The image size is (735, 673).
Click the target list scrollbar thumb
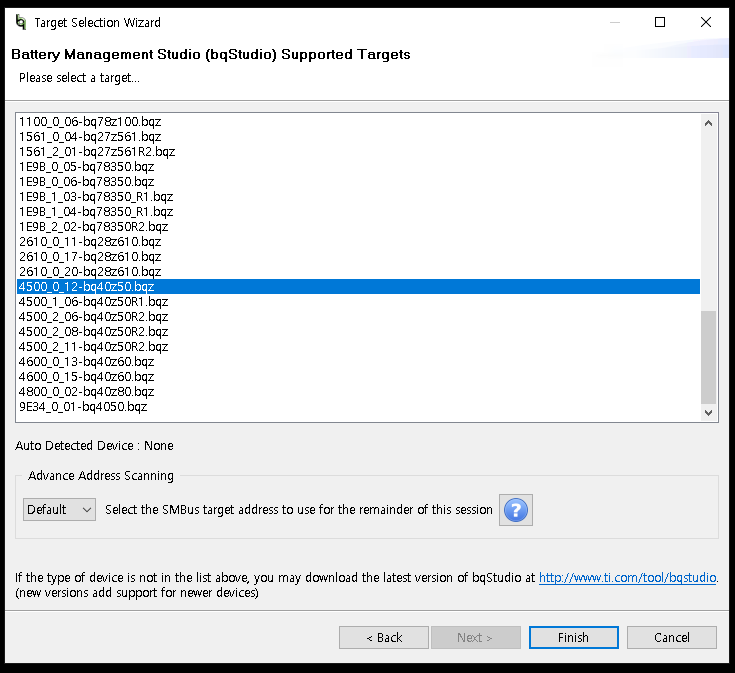(x=708, y=357)
